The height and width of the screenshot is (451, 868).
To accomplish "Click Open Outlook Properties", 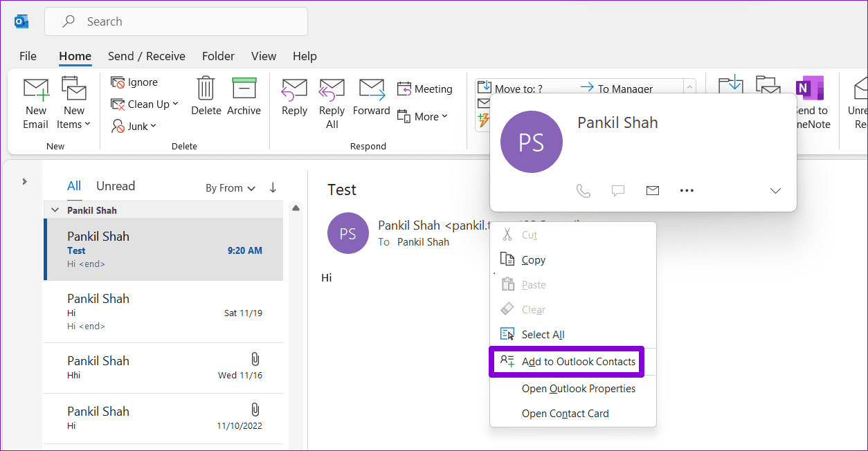I will pos(572,389).
